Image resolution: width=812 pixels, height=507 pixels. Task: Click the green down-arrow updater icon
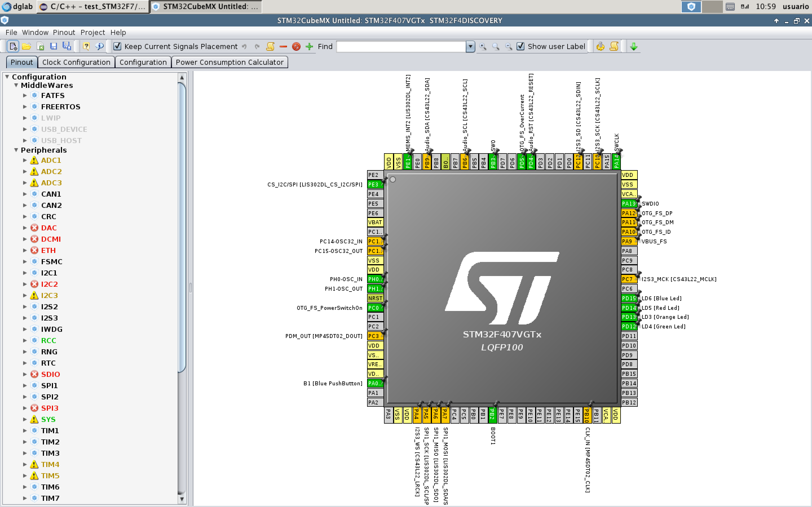pyautogui.click(x=634, y=46)
